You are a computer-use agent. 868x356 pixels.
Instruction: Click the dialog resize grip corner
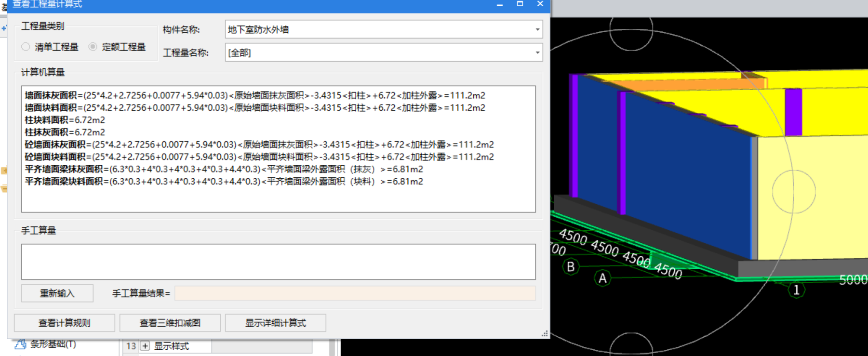[x=545, y=334]
